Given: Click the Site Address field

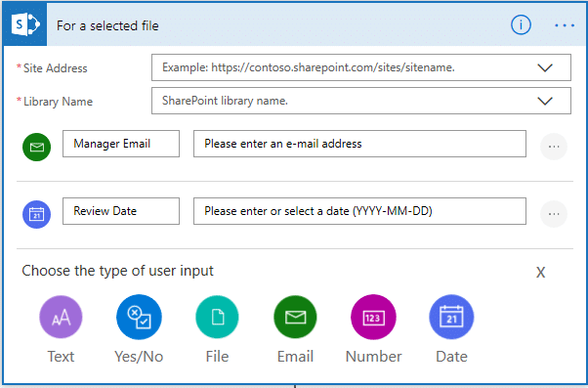Looking at the screenshot, I should pyautogui.click(x=361, y=67).
